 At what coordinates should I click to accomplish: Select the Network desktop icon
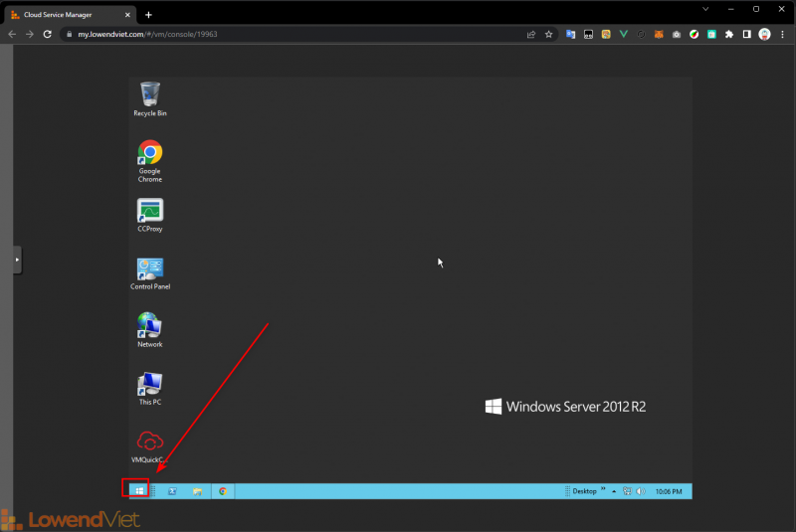pos(150,330)
